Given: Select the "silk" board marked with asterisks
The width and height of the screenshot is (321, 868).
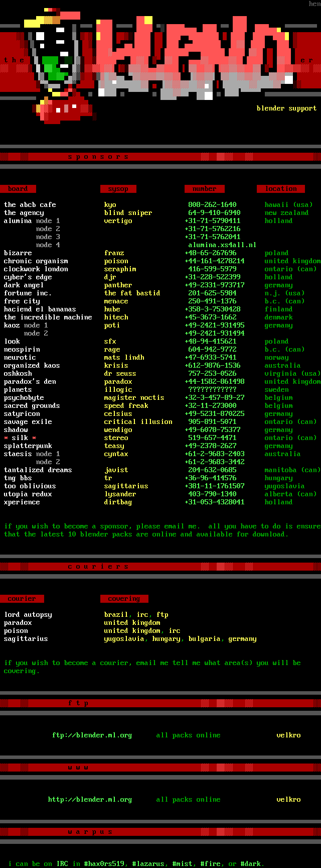Looking at the screenshot, I should point(20,438).
